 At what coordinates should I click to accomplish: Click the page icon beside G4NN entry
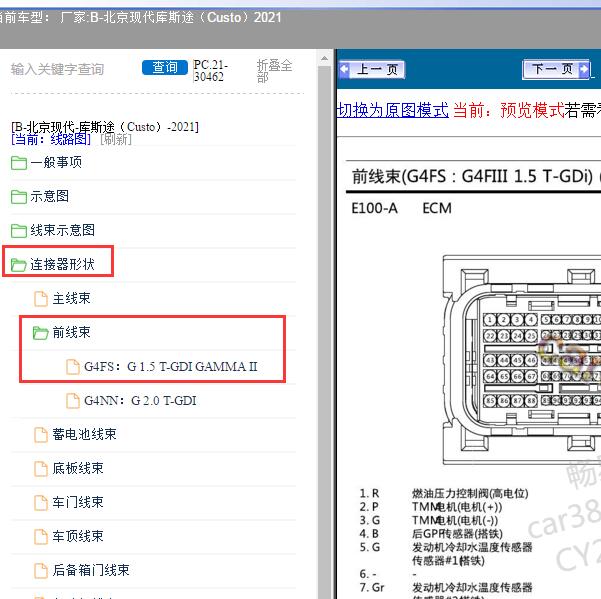(x=73, y=401)
